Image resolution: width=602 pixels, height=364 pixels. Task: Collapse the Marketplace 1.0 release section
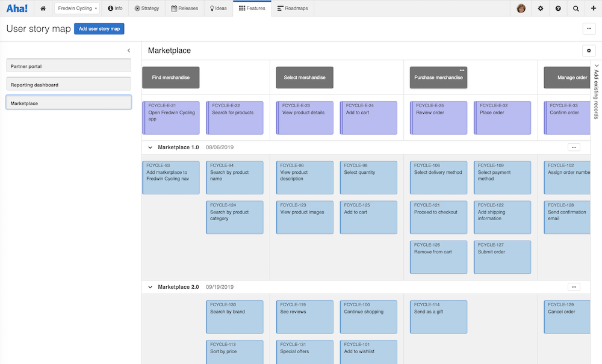click(150, 147)
